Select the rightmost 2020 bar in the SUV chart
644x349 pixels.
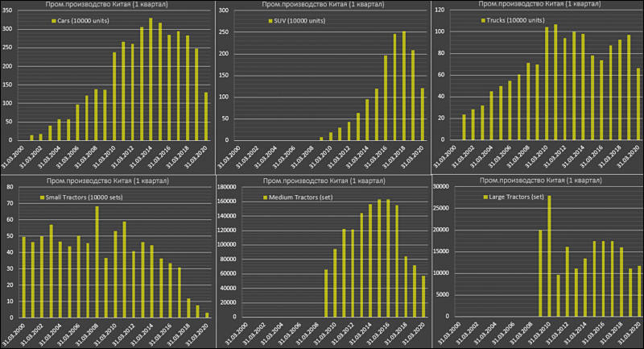point(422,114)
